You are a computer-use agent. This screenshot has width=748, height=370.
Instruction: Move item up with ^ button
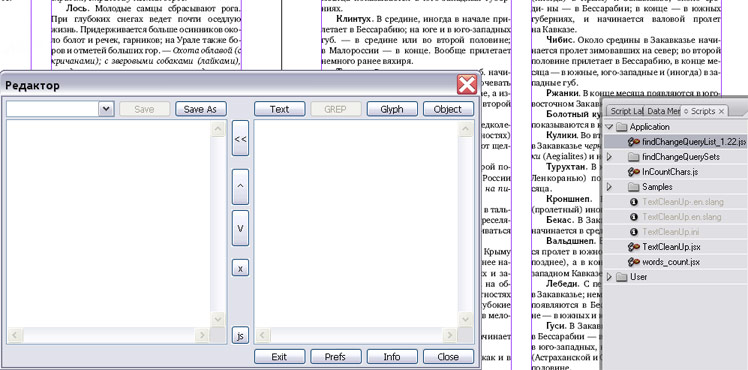pos(240,186)
